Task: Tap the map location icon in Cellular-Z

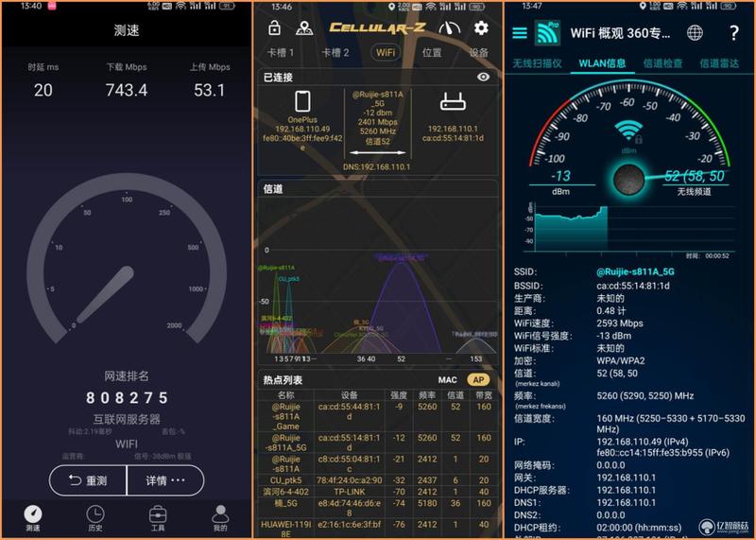Action: (x=303, y=28)
